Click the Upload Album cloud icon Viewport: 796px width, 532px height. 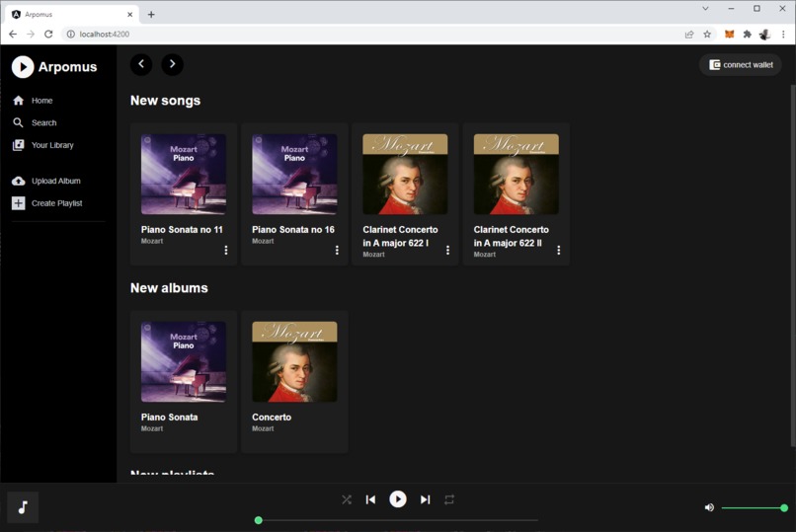tap(19, 181)
